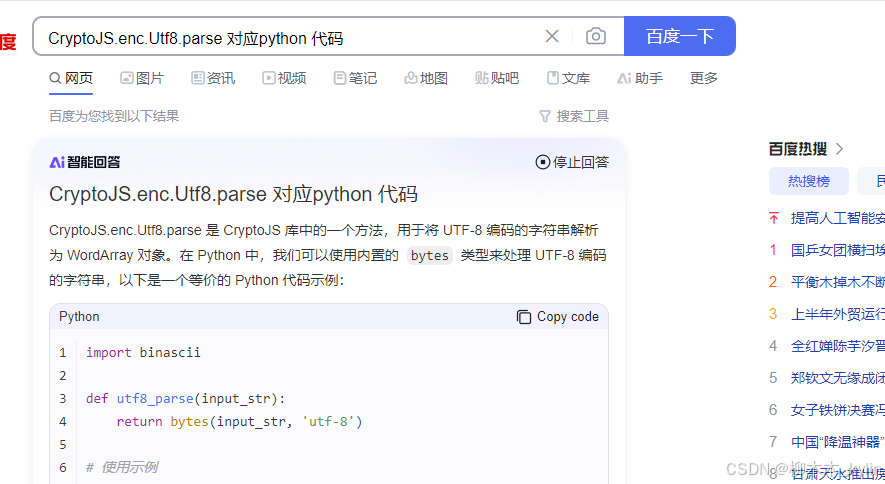Open 搜索工具 filter options
Image resolution: width=885 pixels, height=484 pixels.
click(x=574, y=116)
